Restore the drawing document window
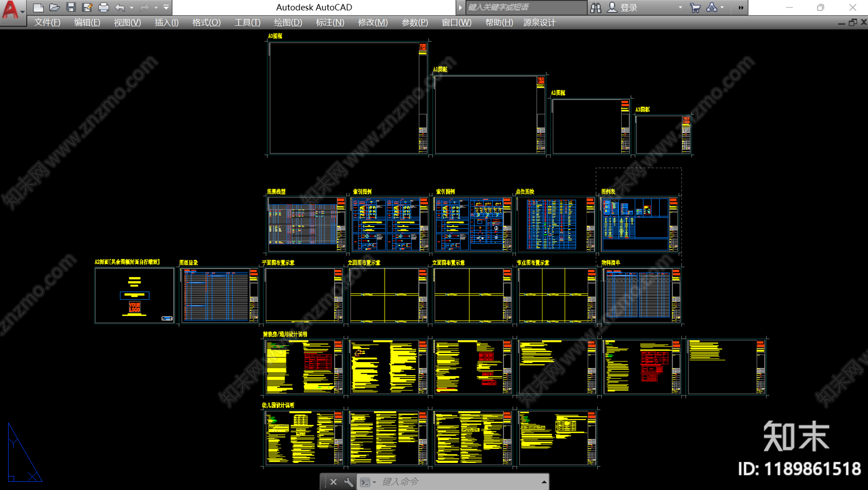The image size is (868, 490). coord(852,22)
